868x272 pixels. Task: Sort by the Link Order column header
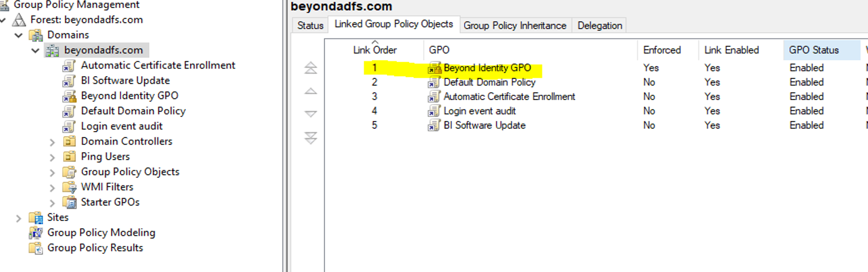[x=375, y=50]
